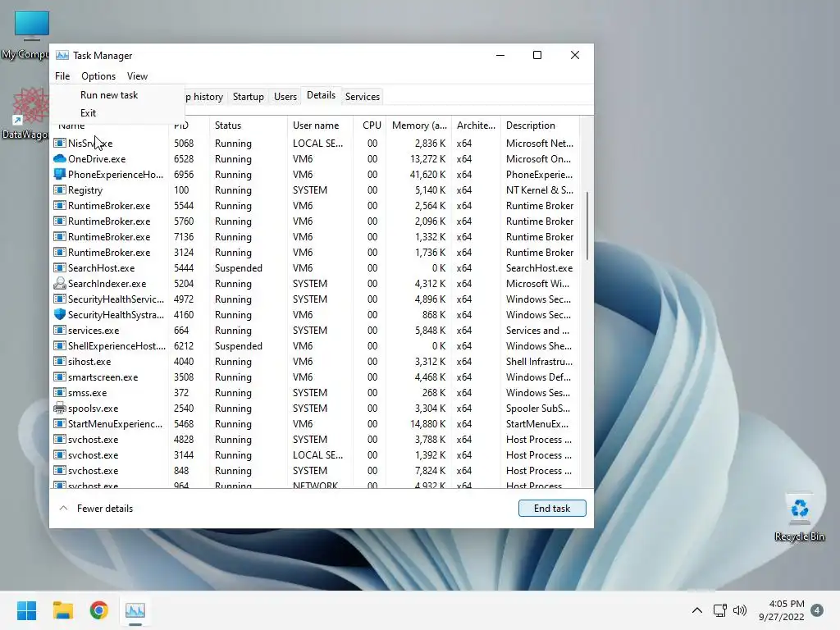The height and width of the screenshot is (630, 840).
Task: Click the OneDrive.exe cloud icon
Action: tap(59, 158)
